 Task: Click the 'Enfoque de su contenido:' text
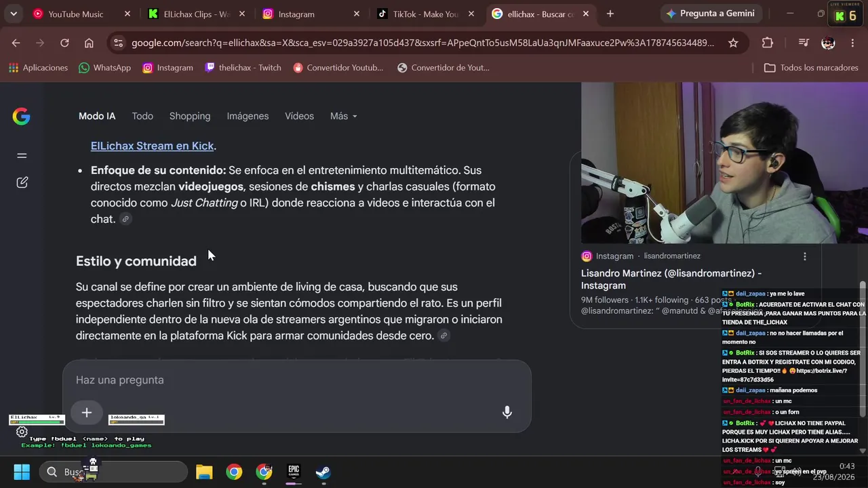point(158,170)
